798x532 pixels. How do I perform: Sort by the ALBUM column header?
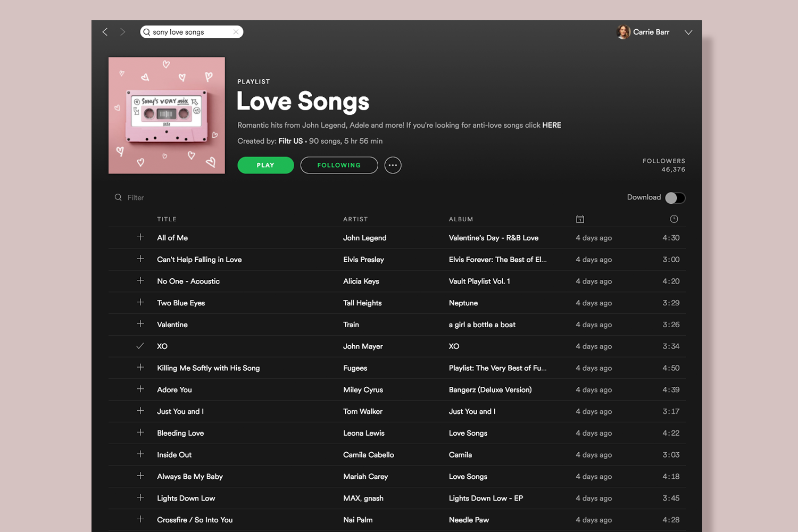(461, 219)
